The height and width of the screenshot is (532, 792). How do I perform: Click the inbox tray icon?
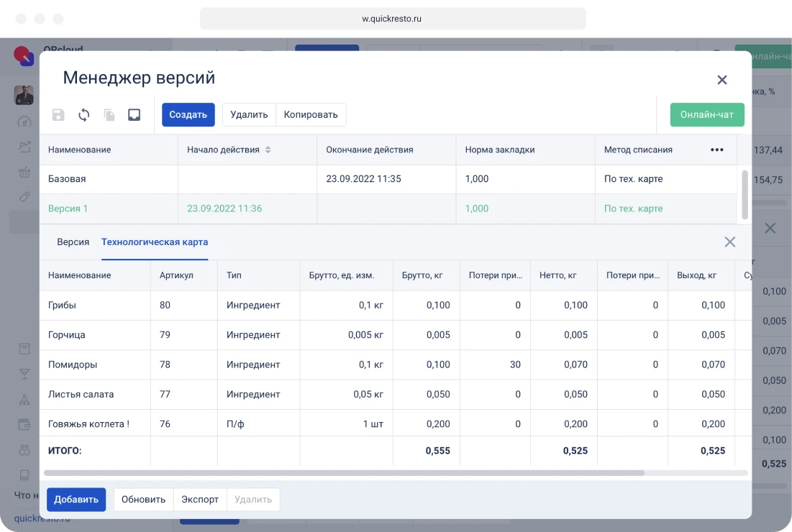pyautogui.click(x=134, y=115)
